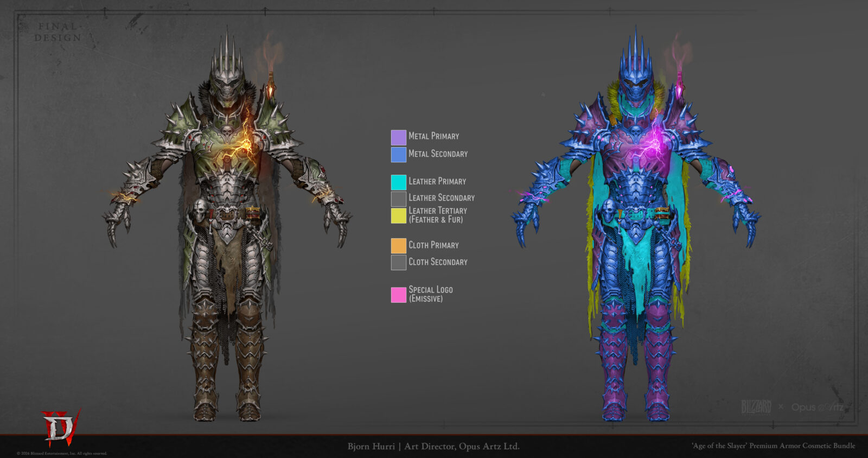868x458 pixels.
Task: Click the "'Age of the Slayer' Premium Armor" caption
Action: 773,446
